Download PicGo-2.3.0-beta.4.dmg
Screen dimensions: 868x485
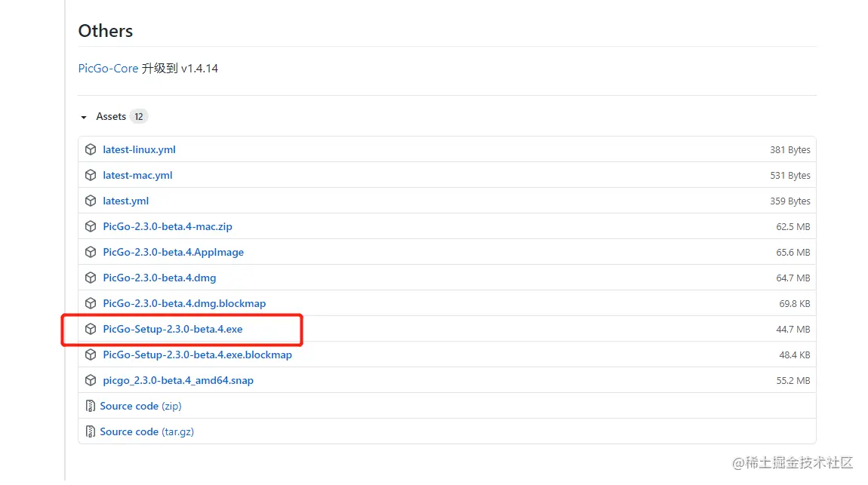[x=159, y=278]
